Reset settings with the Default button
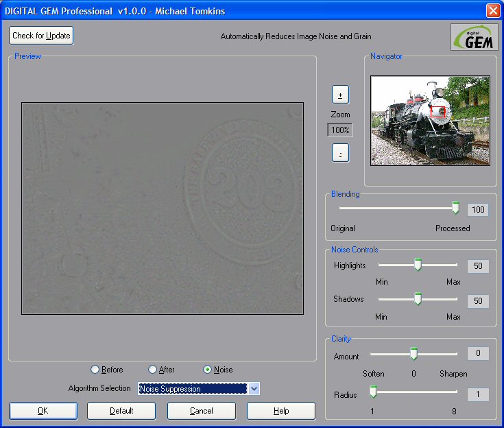 click(x=121, y=411)
